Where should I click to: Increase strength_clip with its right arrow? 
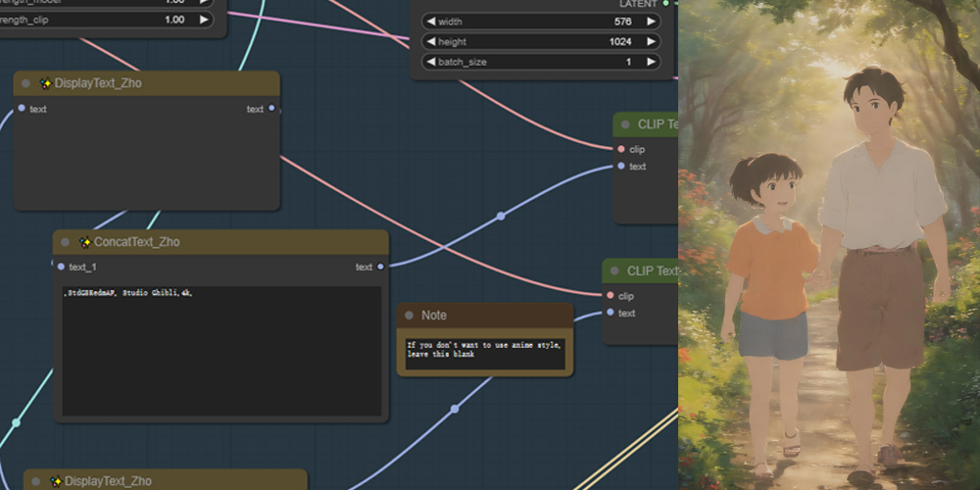coord(204,20)
